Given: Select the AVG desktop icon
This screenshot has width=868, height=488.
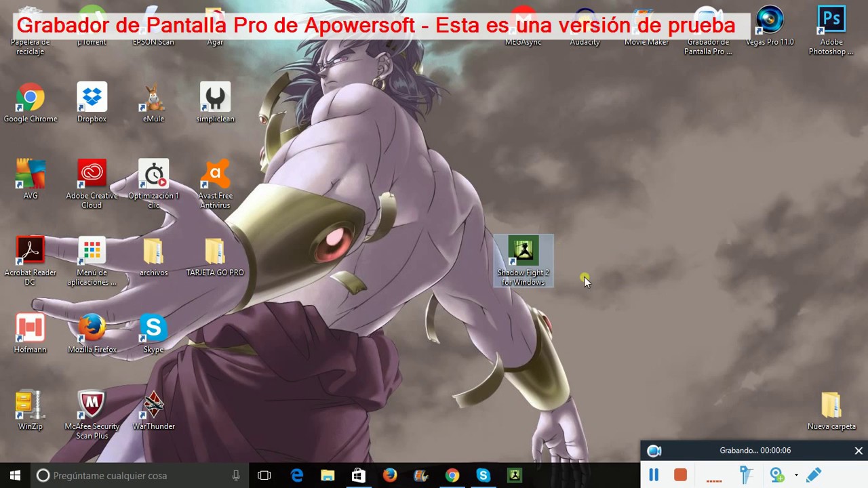Looking at the screenshot, I should [x=31, y=180].
